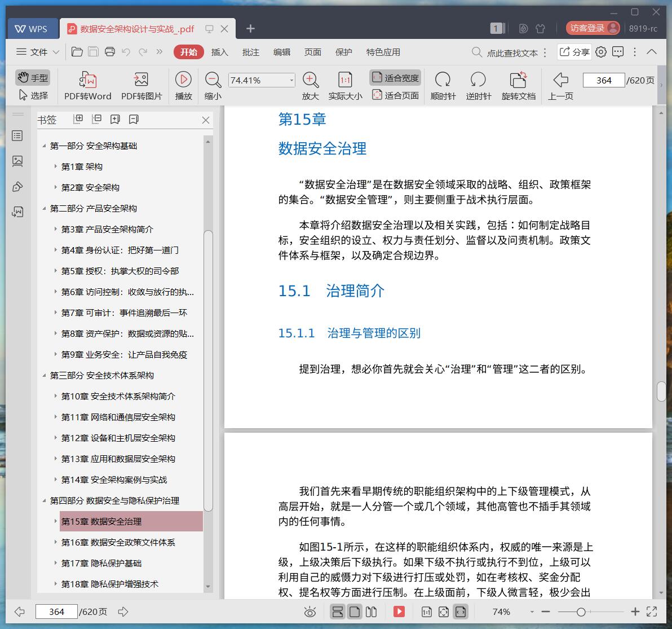The width and height of the screenshot is (672, 629).
Task: Click the bookmarks panel scrollbar thumb
Action: point(208,371)
